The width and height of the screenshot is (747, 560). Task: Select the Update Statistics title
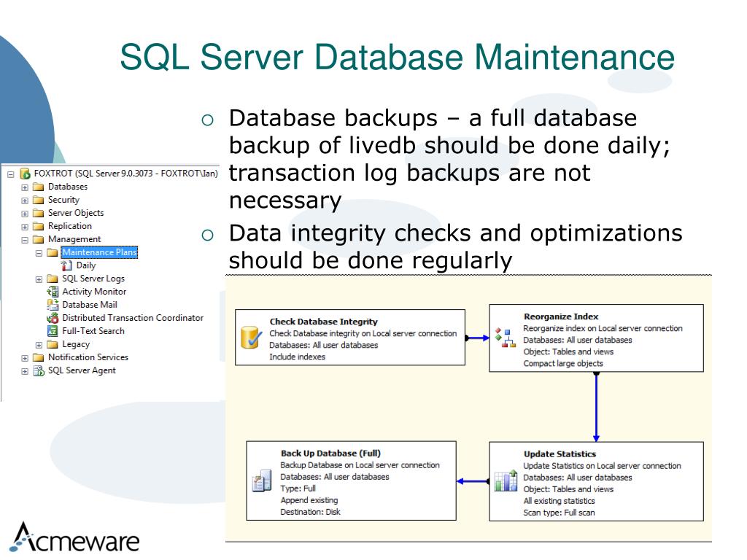pos(560,454)
